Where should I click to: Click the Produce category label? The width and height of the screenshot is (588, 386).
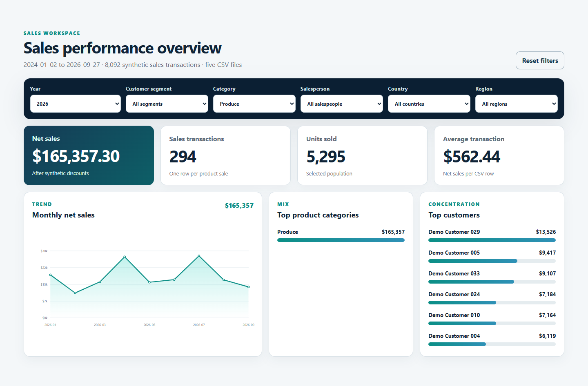[x=287, y=232]
